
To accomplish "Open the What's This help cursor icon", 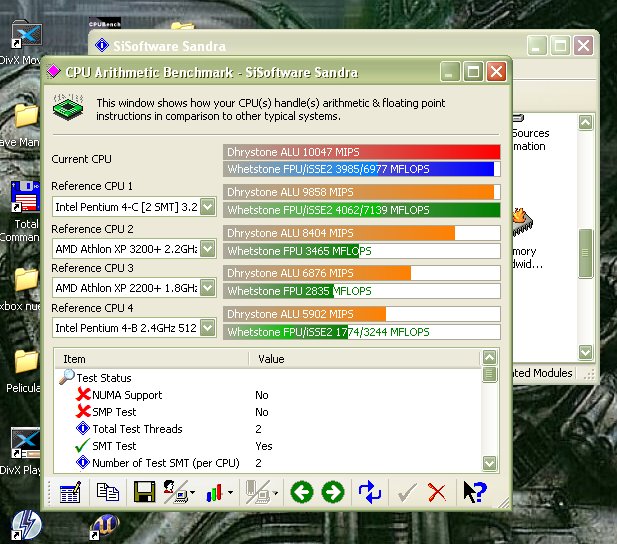I will tap(475, 492).
